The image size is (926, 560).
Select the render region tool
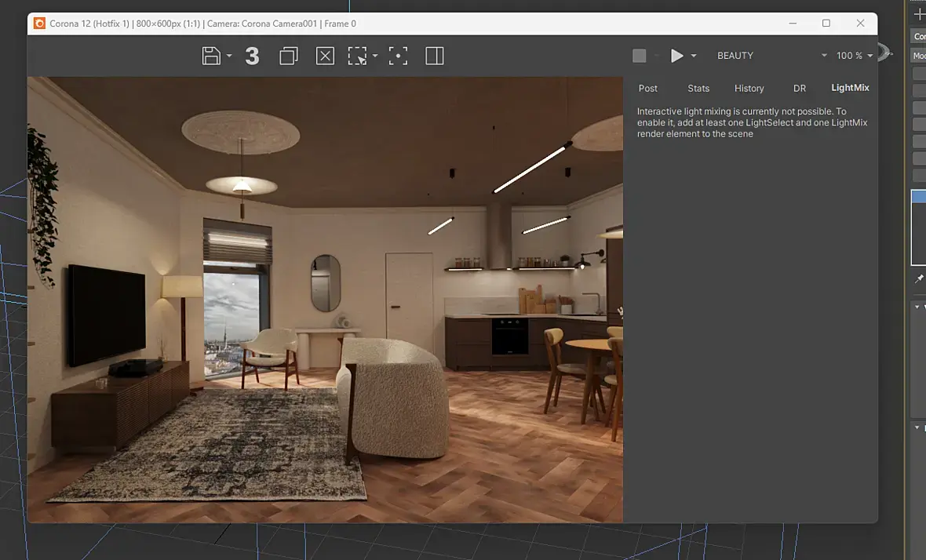pos(358,56)
